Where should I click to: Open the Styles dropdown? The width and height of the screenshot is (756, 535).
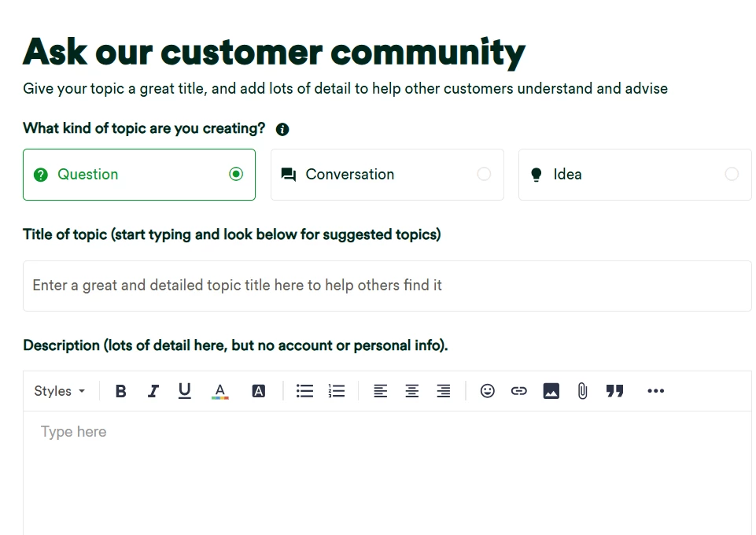click(60, 391)
